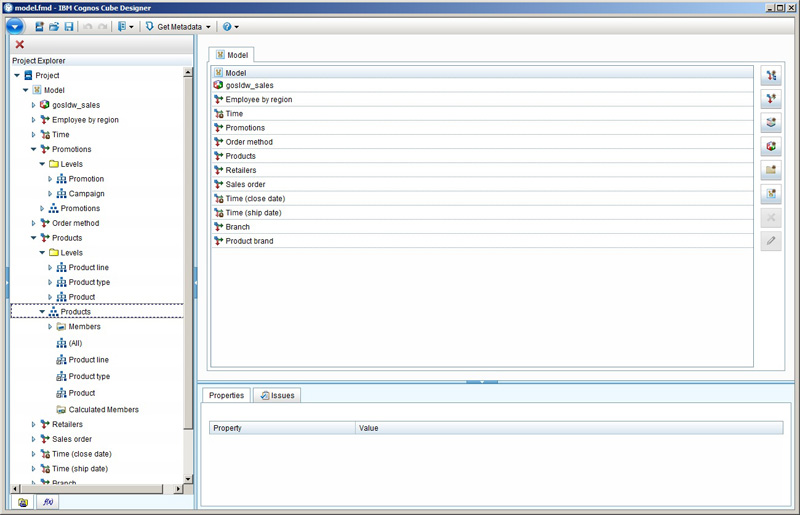Open dropdown arrow beside blue book icon
This screenshot has height=515, width=800.
click(131, 27)
